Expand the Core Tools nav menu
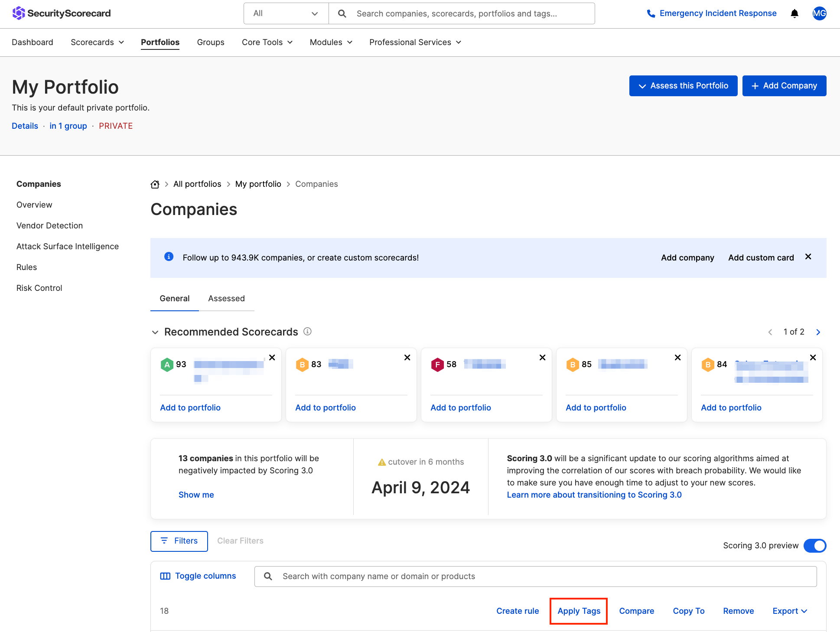Image resolution: width=840 pixels, height=632 pixels. (x=267, y=42)
